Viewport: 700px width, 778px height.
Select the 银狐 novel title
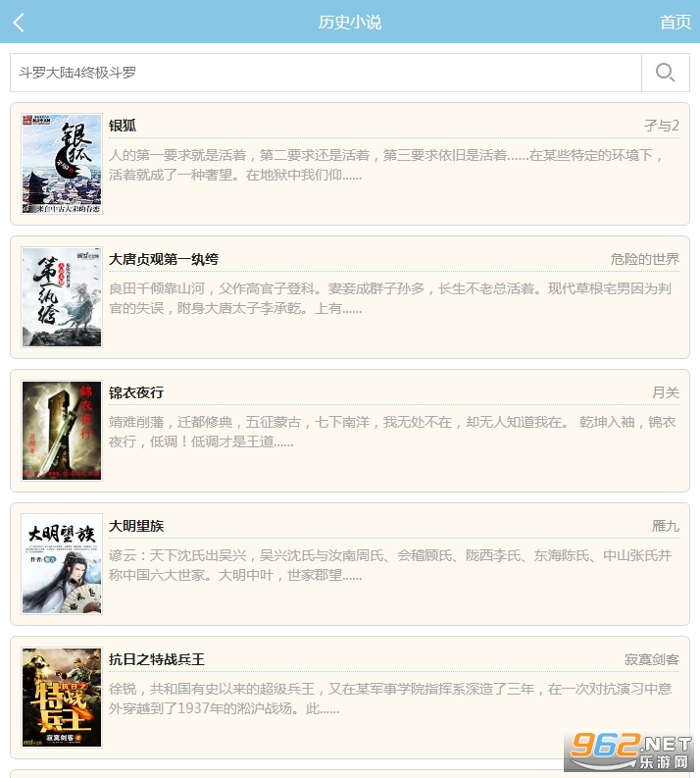pyautogui.click(x=123, y=126)
